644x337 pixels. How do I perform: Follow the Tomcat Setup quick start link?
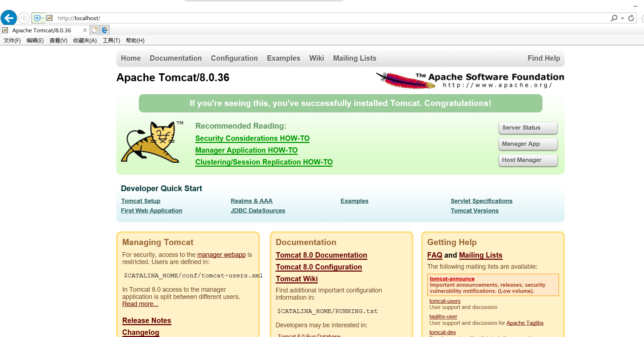pyautogui.click(x=141, y=201)
